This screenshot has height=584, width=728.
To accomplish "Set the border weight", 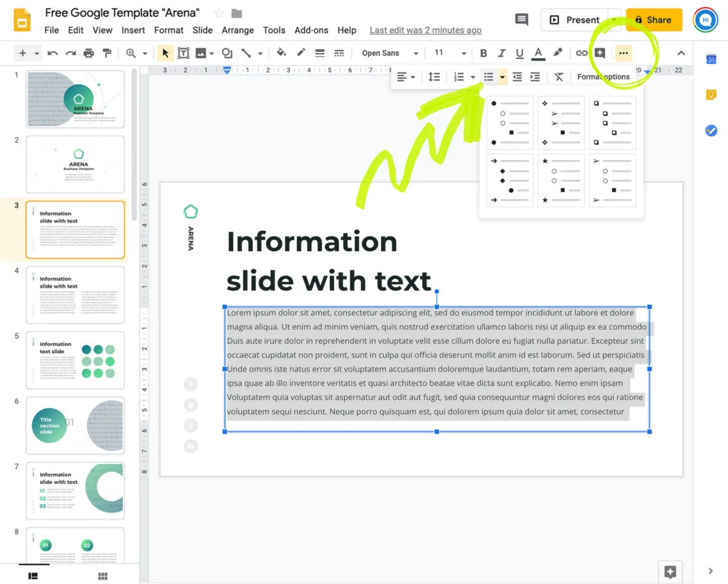I will pos(320,53).
